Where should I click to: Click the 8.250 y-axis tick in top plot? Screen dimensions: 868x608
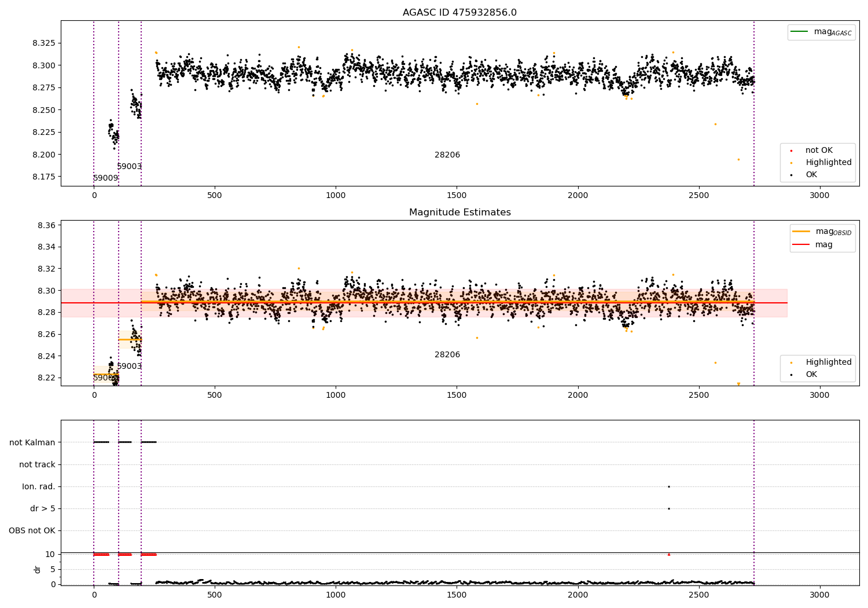(x=44, y=110)
